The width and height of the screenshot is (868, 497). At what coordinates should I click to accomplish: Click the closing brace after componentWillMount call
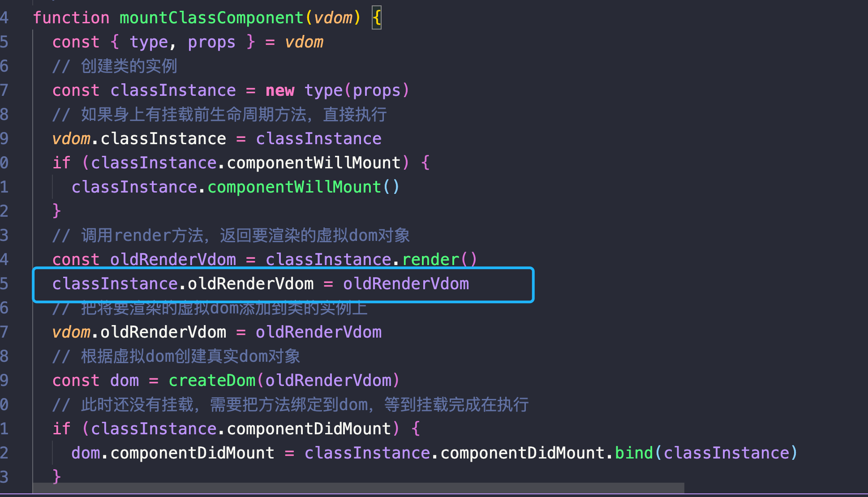click(56, 210)
